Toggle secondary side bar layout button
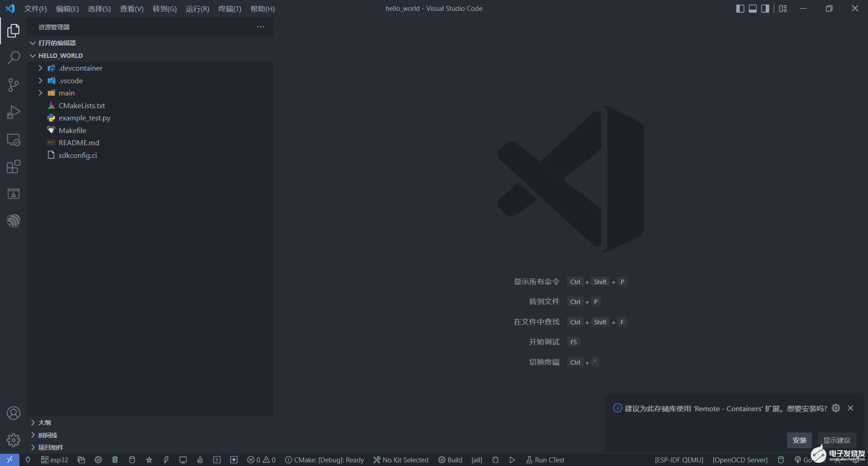This screenshot has width=868, height=466. (x=765, y=9)
